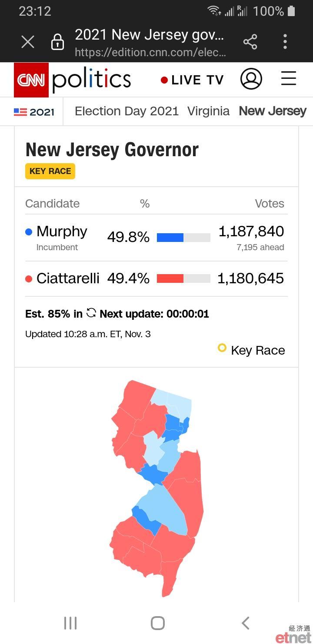Tap the Android back arrow
This screenshot has width=313, height=644.
(x=246, y=623)
